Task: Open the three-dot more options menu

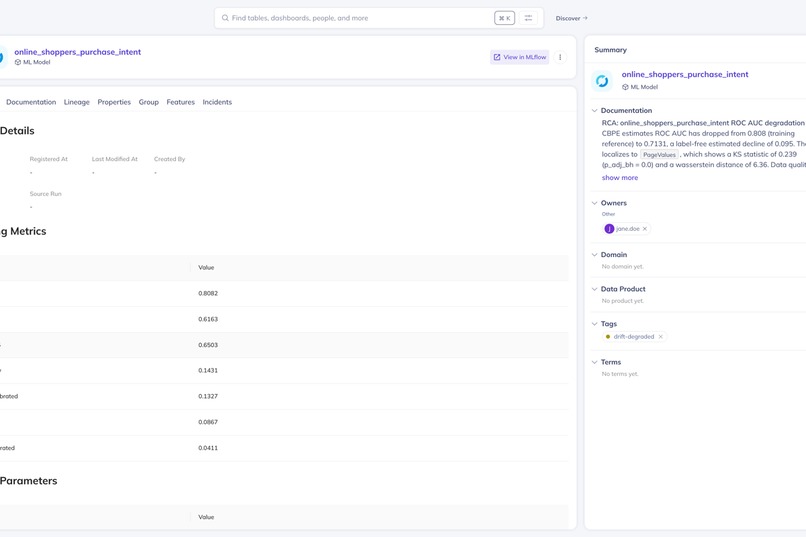Action: point(560,57)
